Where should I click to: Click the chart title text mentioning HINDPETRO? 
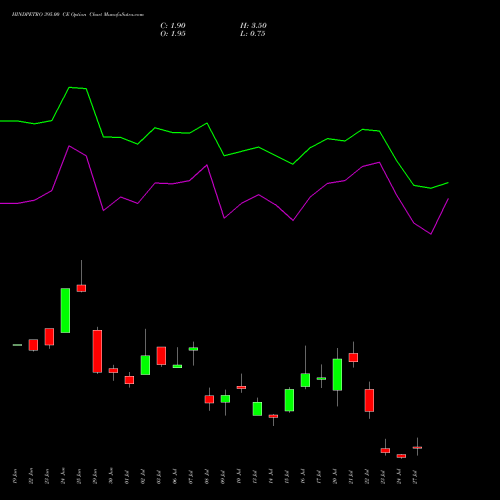click(78, 15)
